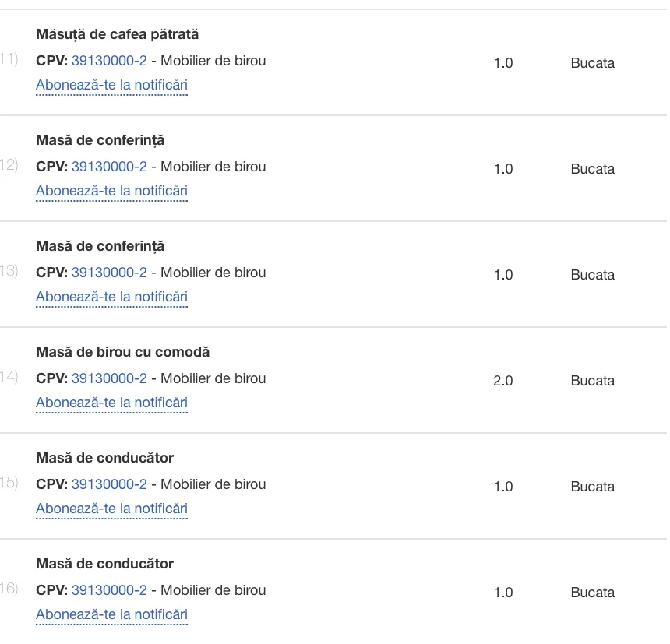Open CPV code link for Măsuță de cafea pătrată

pos(109,61)
